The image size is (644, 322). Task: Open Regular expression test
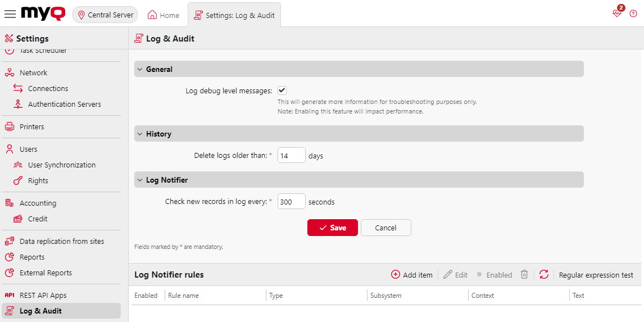click(596, 275)
